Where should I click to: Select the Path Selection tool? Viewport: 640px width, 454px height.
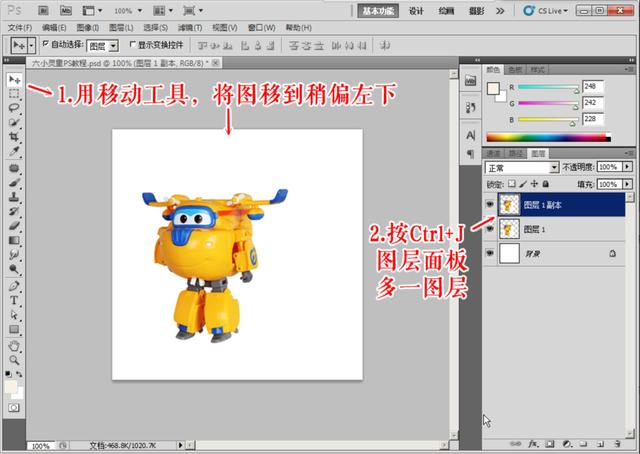(x=14, y=315)
